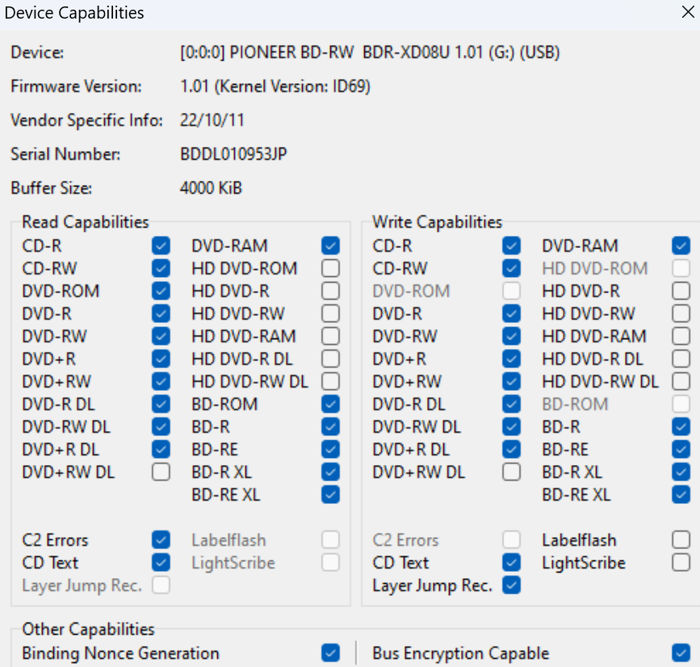The width and height of the screenshot is (700, 667).
Task: Toggle DVD-RW DL checkbox under Write Capabilities
Action: 511,427
